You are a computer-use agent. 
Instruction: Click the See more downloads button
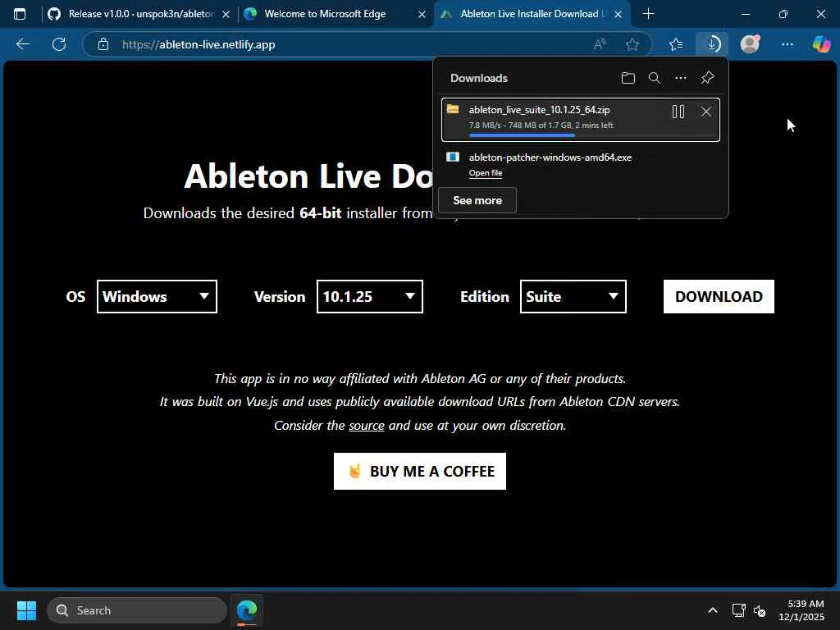(x=477, y=200)
